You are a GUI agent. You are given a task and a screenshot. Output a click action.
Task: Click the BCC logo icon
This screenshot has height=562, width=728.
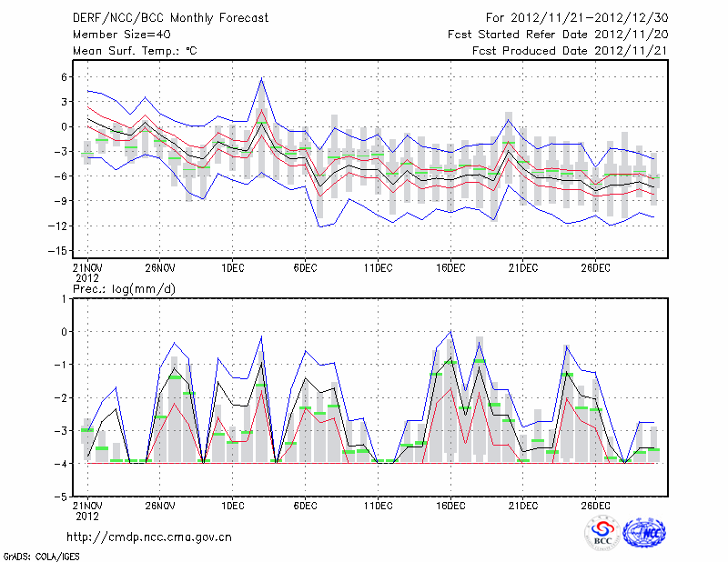tap(602, 533)
